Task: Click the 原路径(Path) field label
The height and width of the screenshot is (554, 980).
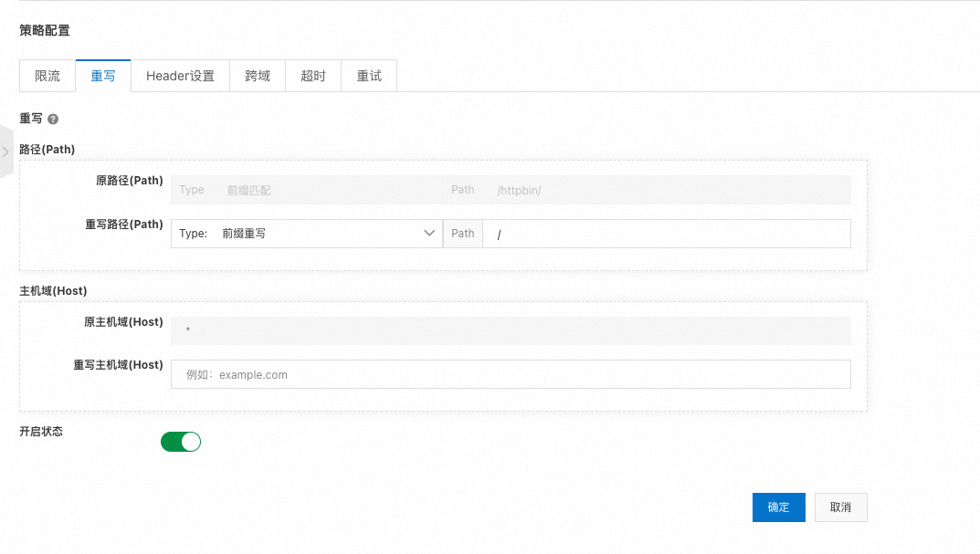Action: pyautogui.click(x=130, y=181)
